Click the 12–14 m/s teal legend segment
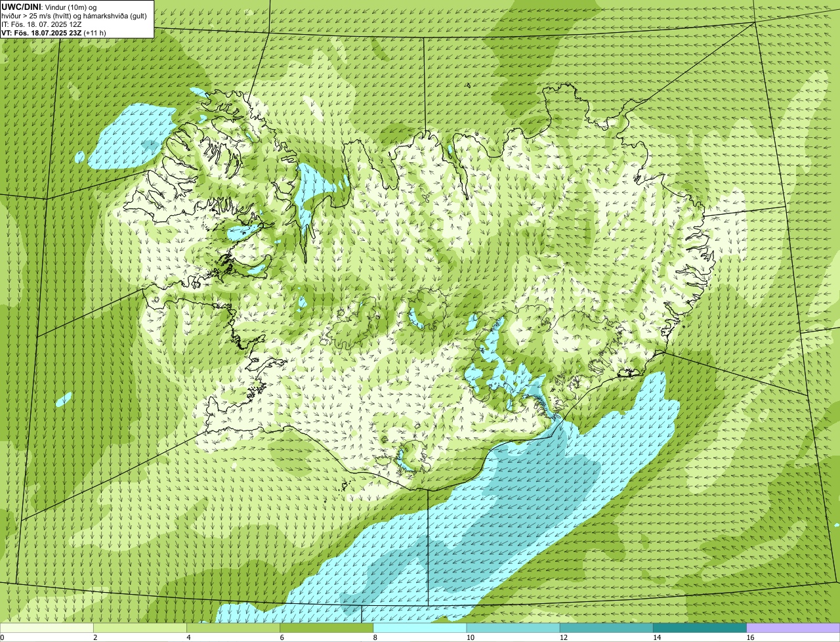Screen dimensions: 840x642 coord(606,628)
